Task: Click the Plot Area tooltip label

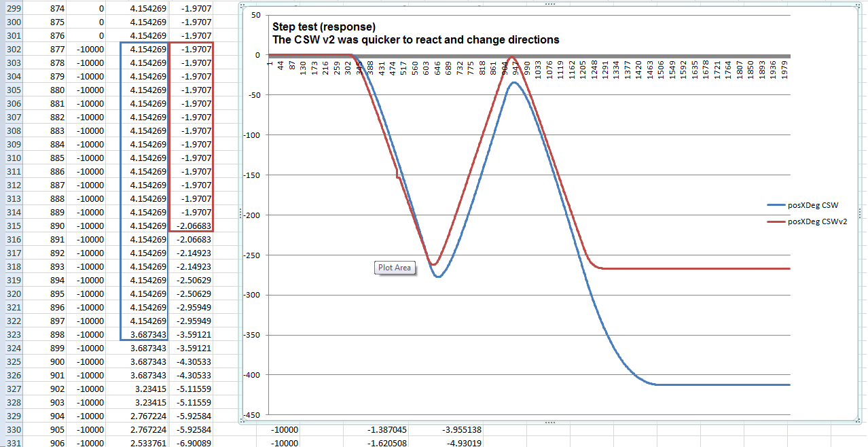Action: (x=394, y=268)
